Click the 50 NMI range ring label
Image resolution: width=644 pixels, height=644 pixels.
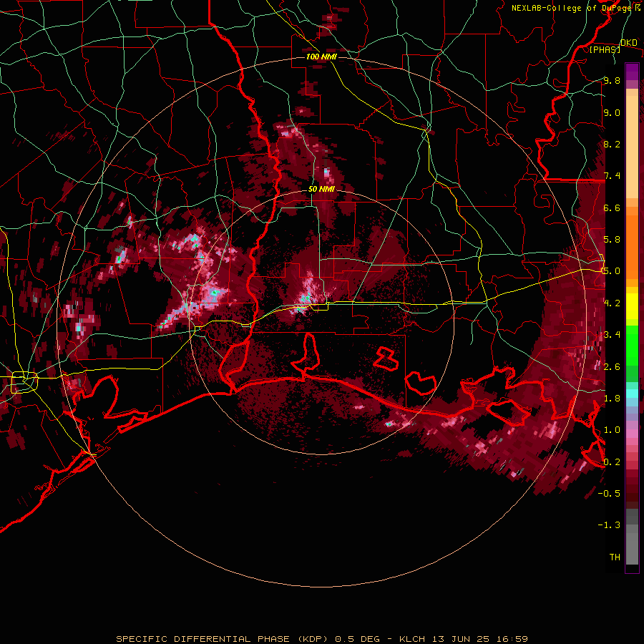coord(321,189)
